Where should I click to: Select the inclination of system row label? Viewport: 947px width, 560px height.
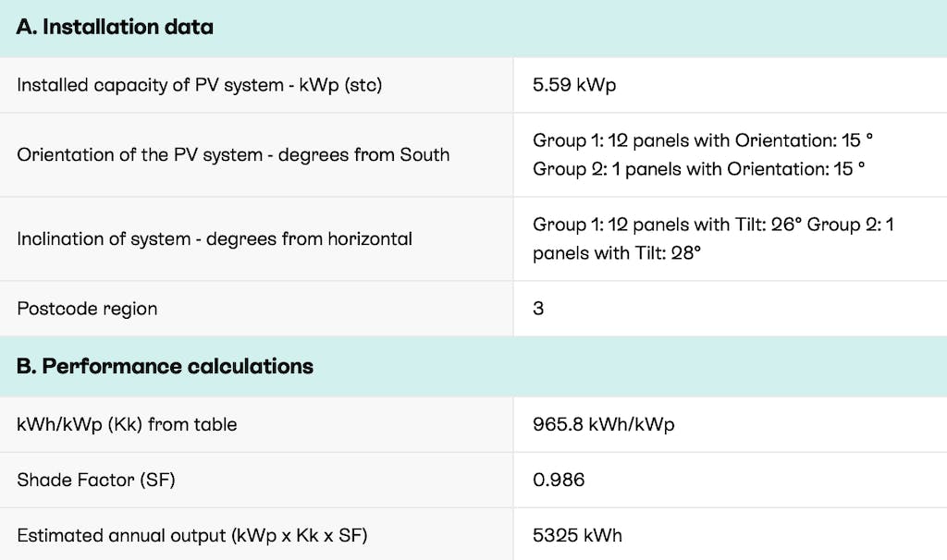click(x=215, y=238)
